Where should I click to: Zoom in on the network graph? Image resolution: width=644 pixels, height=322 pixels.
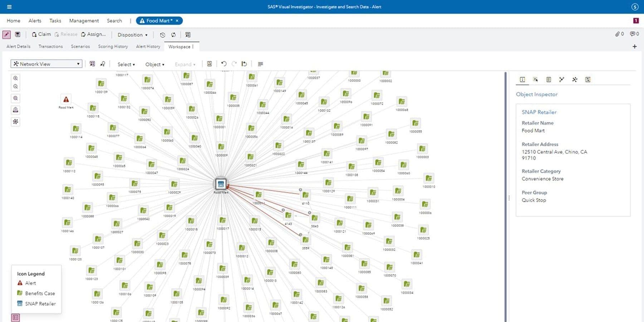pyautogui.click(x=15, y=78)
